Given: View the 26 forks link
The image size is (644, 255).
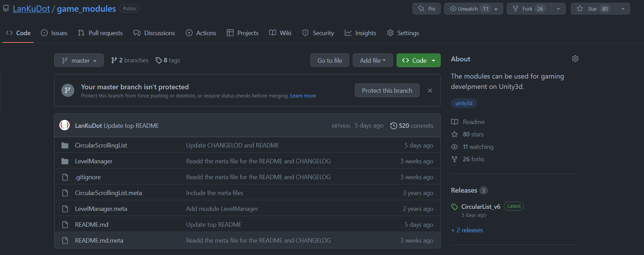Looking at the screenshot, I should (468, 159).
